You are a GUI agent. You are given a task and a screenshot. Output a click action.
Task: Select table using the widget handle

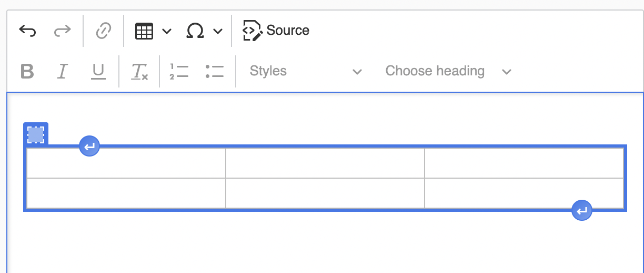click(x=36, y=134)
